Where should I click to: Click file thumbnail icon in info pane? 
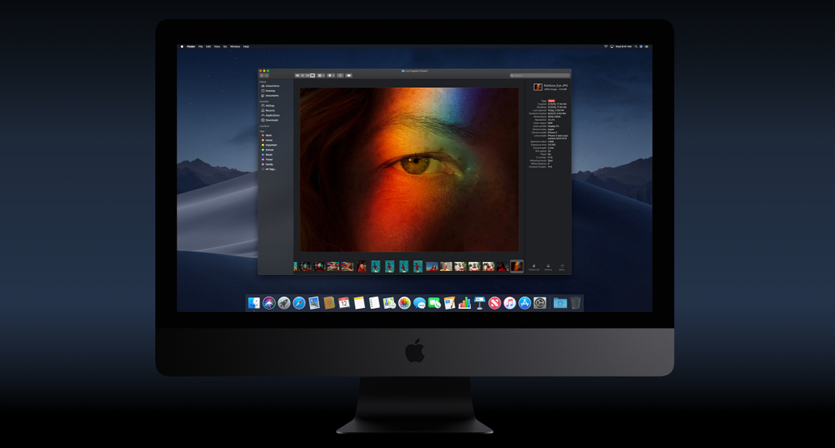[538, 87]
